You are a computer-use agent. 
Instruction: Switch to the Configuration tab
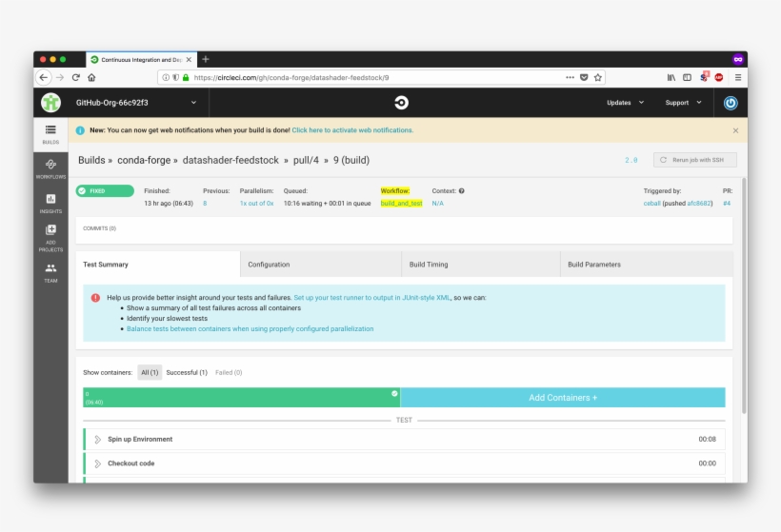click(269, 265)
